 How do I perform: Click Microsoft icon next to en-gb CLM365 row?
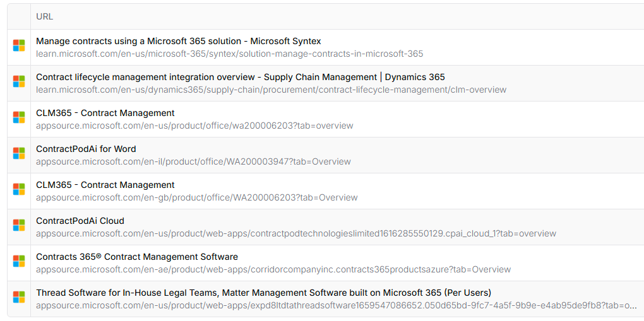(19, 189)
